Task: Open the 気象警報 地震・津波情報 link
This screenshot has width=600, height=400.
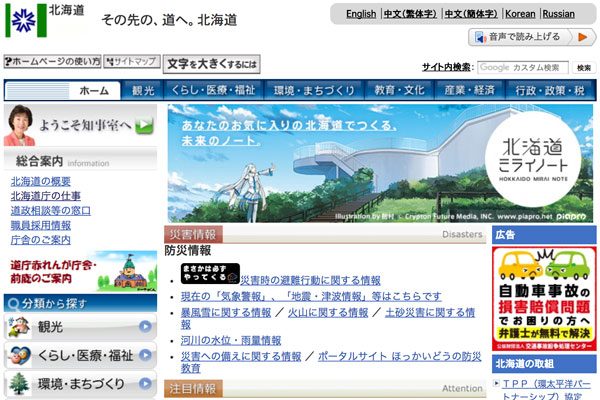Action: click(x=311, y=296)
